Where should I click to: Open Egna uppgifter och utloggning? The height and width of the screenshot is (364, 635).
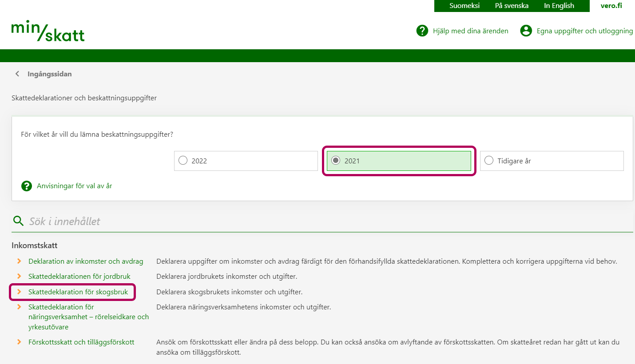tap(584, 31)
